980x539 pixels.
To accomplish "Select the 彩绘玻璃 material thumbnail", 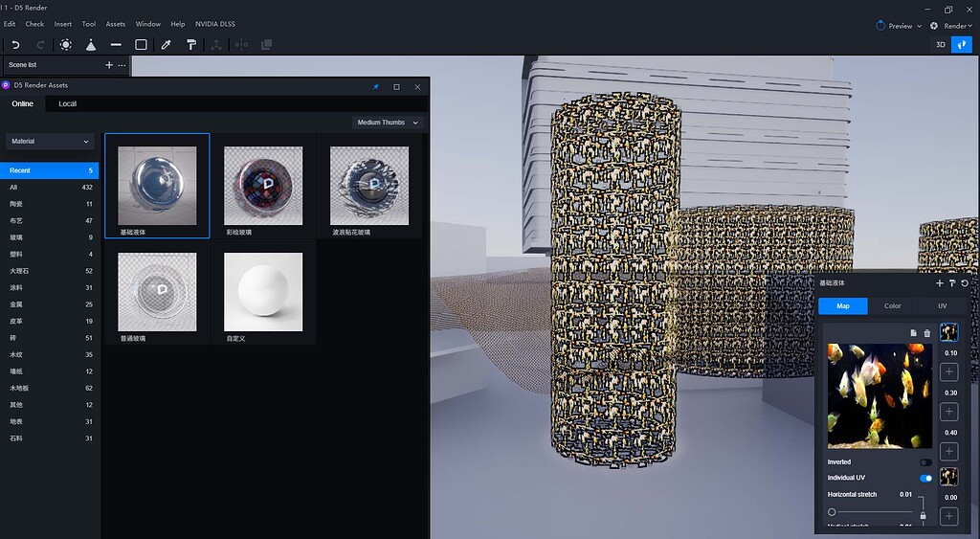I will point(263,186).
